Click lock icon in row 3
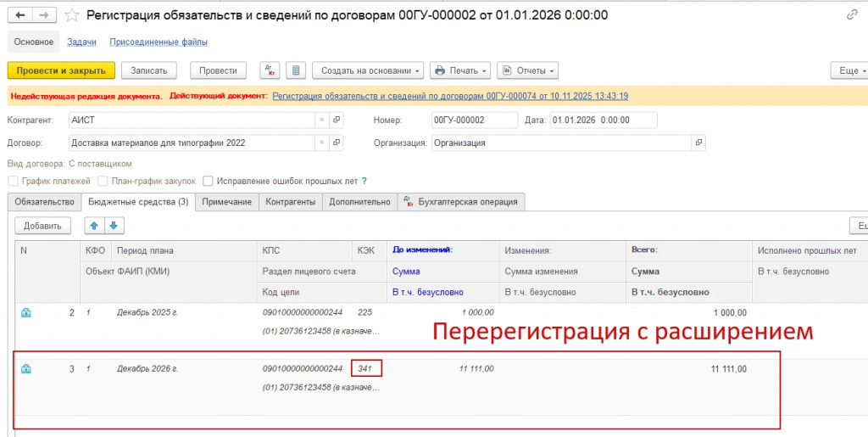 25,368
